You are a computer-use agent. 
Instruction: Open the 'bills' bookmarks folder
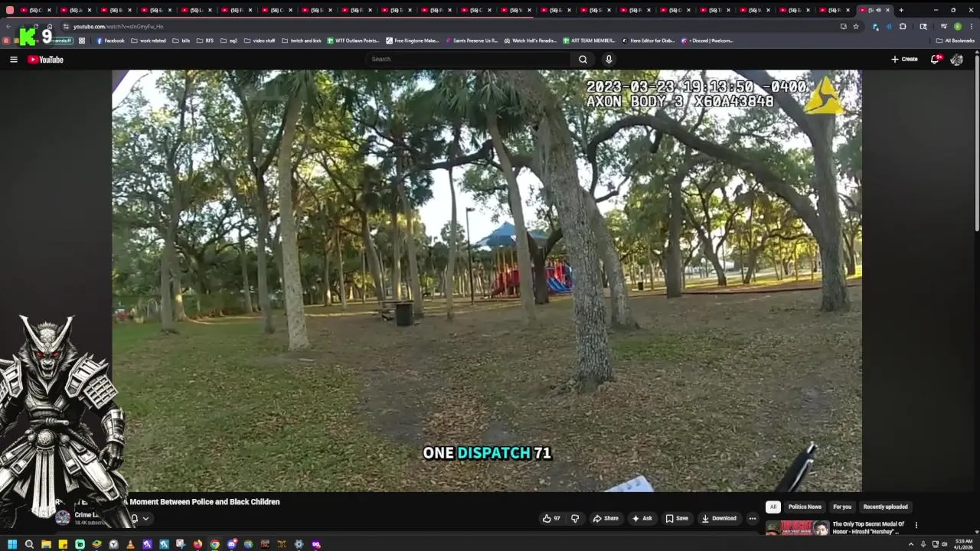181,41
